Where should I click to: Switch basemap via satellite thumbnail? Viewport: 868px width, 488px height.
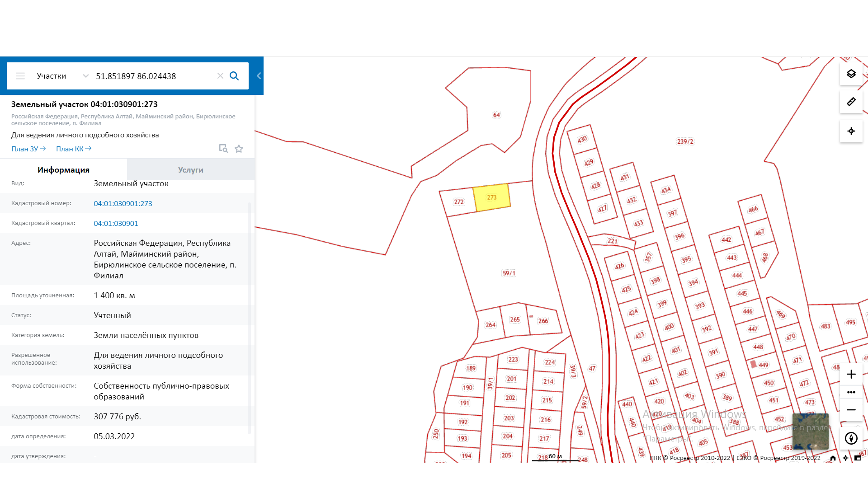[810, 431]
